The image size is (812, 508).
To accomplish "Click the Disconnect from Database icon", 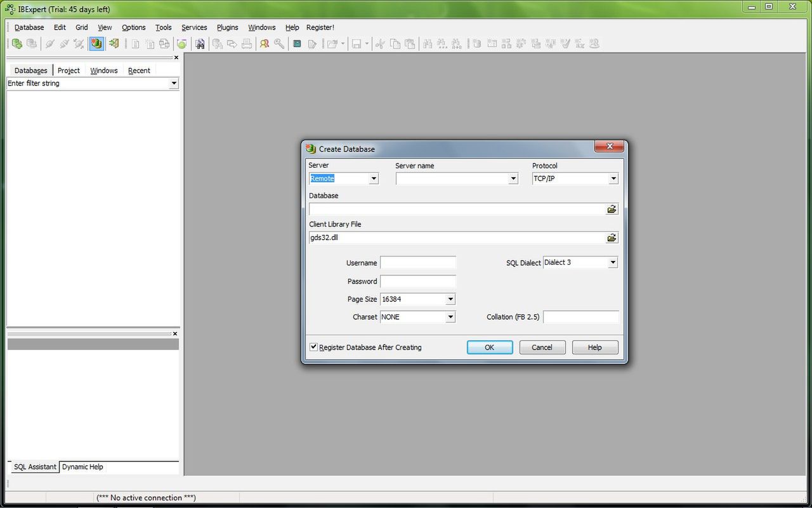I will 64,44.
